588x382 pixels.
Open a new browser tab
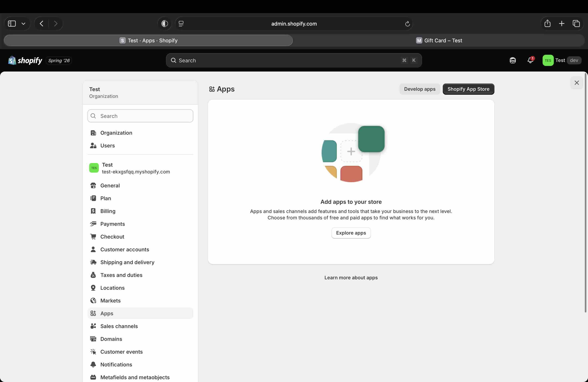(x=562, y=24)
